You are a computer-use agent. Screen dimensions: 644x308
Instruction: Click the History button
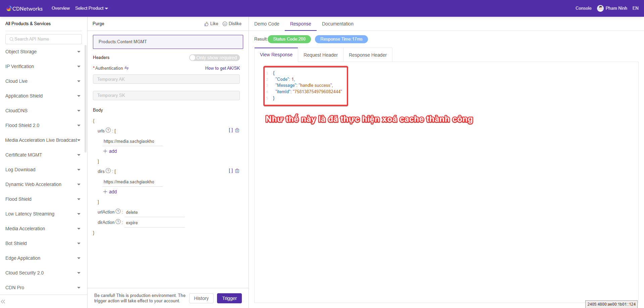pyautogui.click(x=201, y=298)
